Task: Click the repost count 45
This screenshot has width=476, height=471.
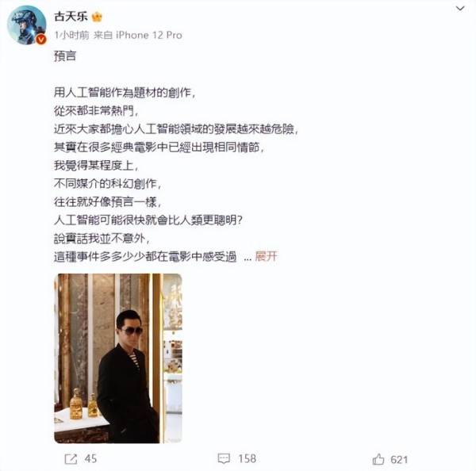Action: (x=90, y=458)
